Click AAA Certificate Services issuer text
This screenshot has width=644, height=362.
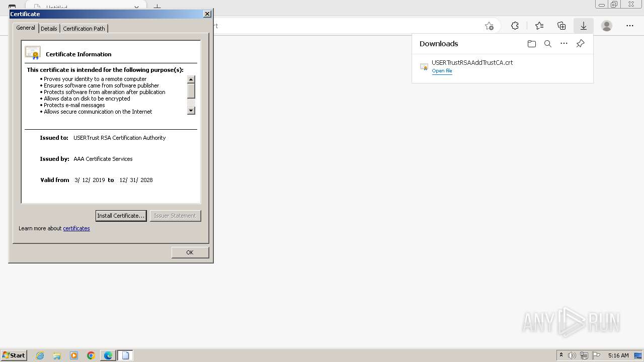pyautogui.click(x=103, y=159)
